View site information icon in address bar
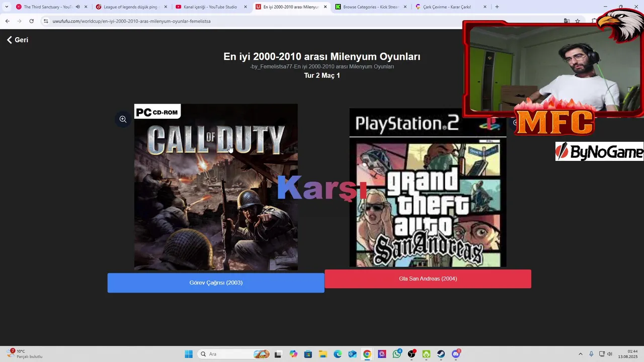 (46, 21)
